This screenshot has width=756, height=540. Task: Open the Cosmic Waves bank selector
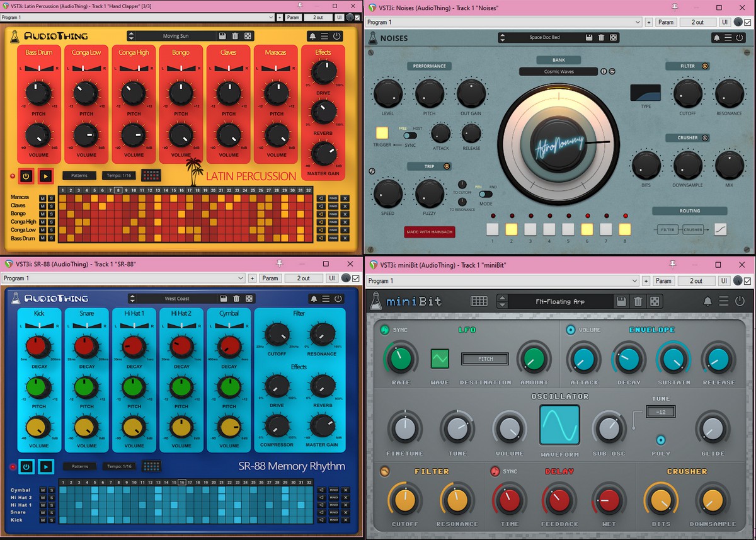tap(558, 72)
